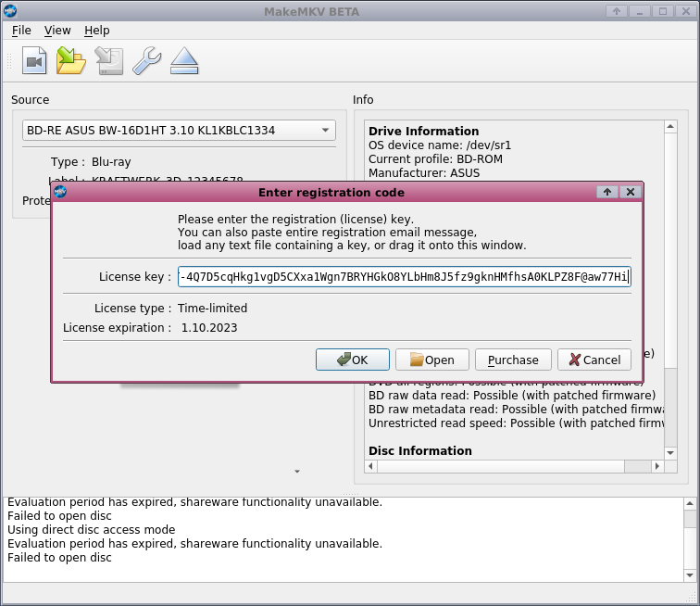Click the MakeMKV logo in the main title bar
700x606 pixels.
pyautogui.click(x=10, y=10)
